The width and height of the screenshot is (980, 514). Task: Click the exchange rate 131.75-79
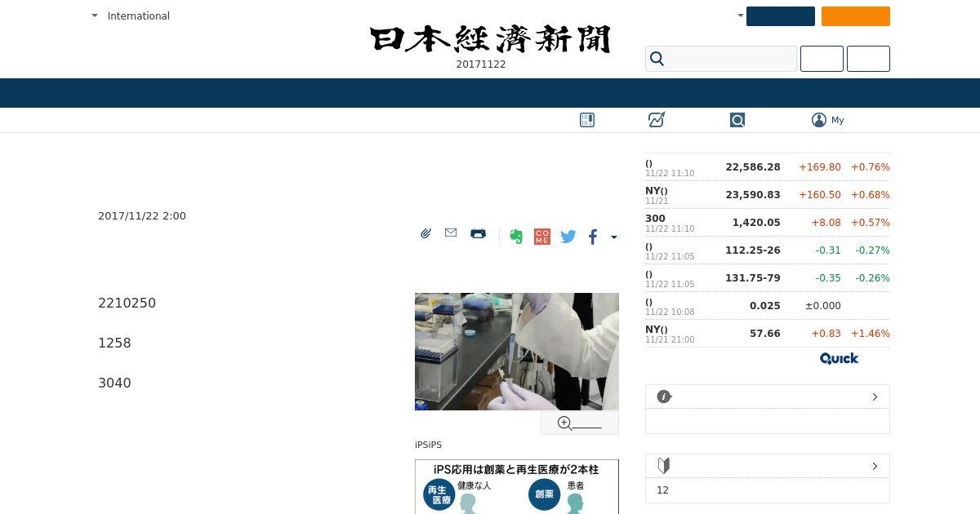tap(753, 278)
